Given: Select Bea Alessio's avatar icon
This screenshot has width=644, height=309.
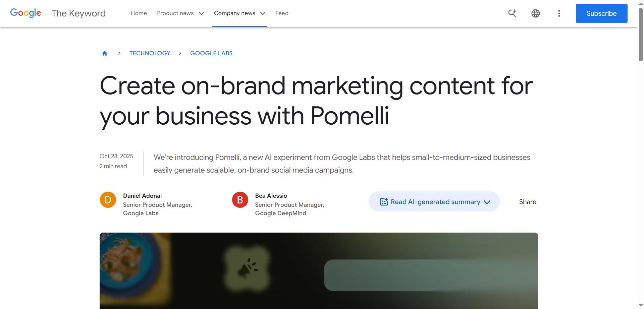Looking at the screenshot, I should pos(240,199).
